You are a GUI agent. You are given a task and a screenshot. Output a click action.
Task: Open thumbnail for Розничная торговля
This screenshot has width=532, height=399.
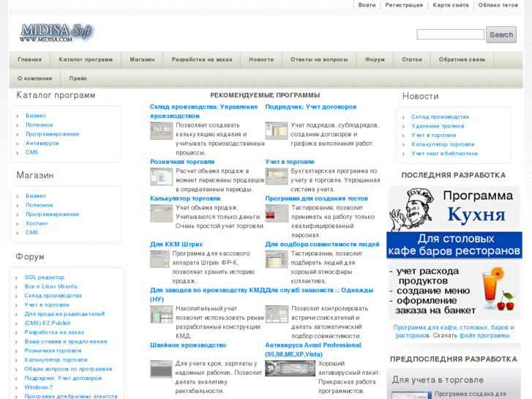point(162,176)
